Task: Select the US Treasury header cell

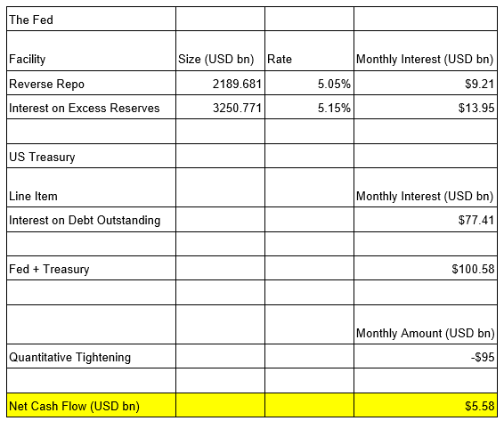Action: pyautogui.click(x=92, y=156)
